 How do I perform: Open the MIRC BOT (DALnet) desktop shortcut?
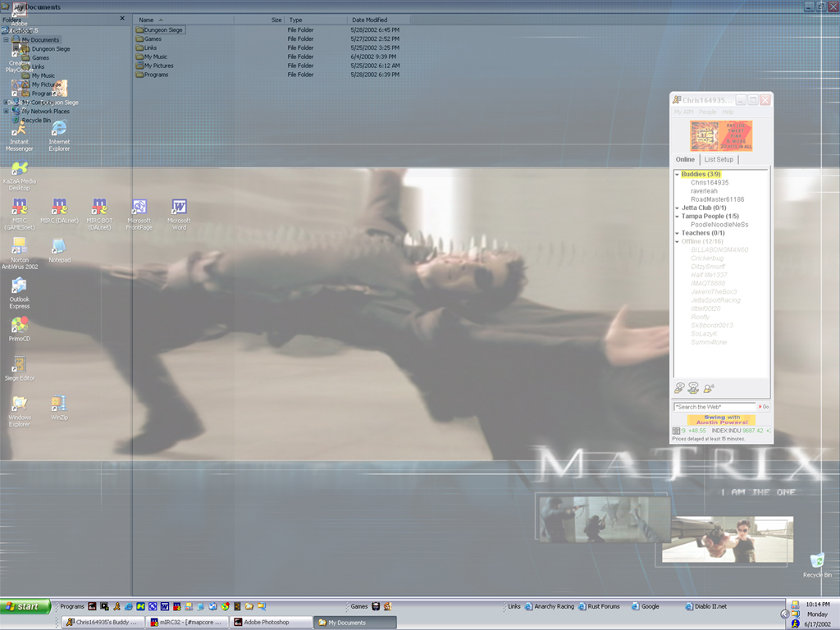tap(99, 214)
